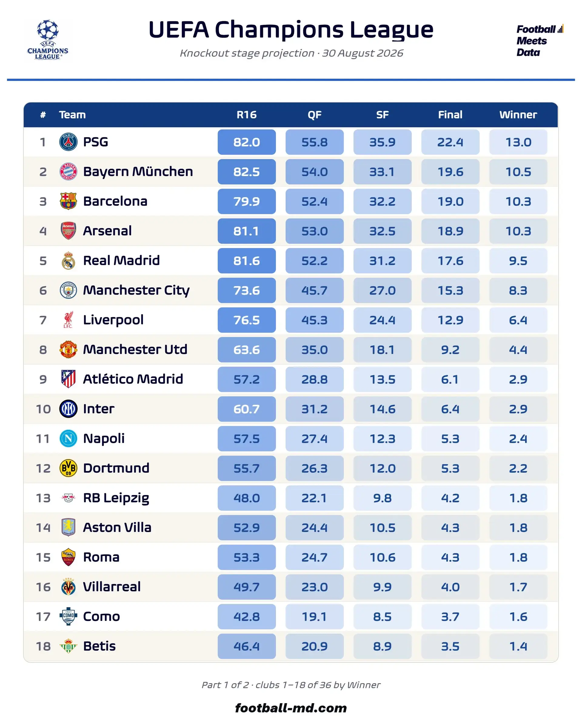Image resolution: width=582 pixels, height=728 pixels.
Task: Select the Bayern München crest
Action: pos(68,171)
